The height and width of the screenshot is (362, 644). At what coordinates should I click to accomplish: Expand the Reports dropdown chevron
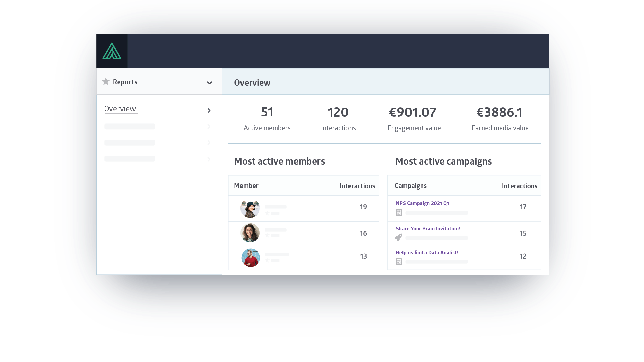[209, 83]
